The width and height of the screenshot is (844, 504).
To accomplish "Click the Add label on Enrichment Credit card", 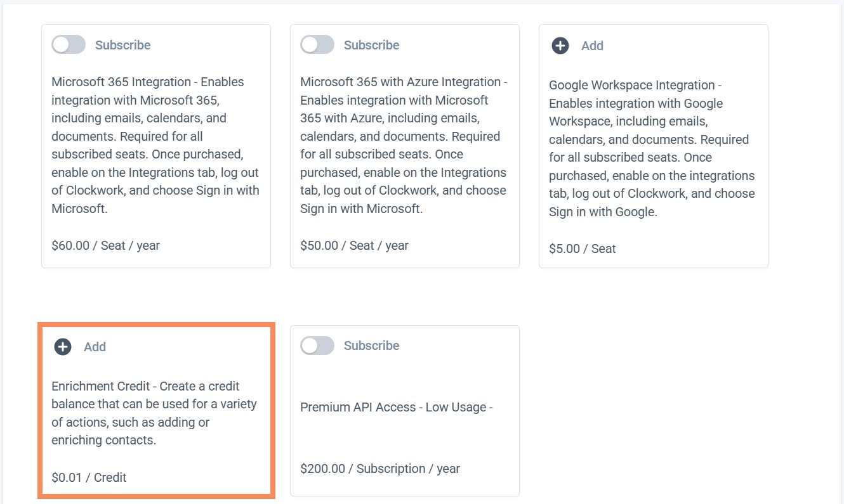I will coord(95,347).
